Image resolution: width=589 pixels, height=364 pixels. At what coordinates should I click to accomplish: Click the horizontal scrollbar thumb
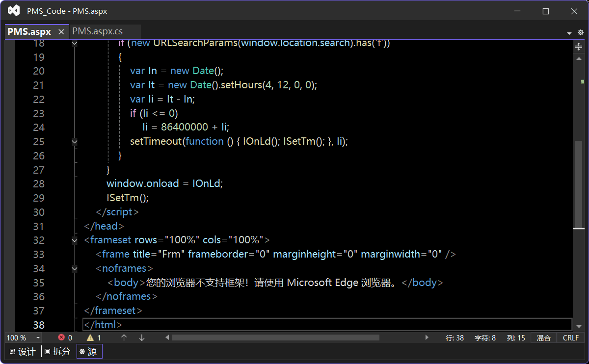tap(275, 338)
